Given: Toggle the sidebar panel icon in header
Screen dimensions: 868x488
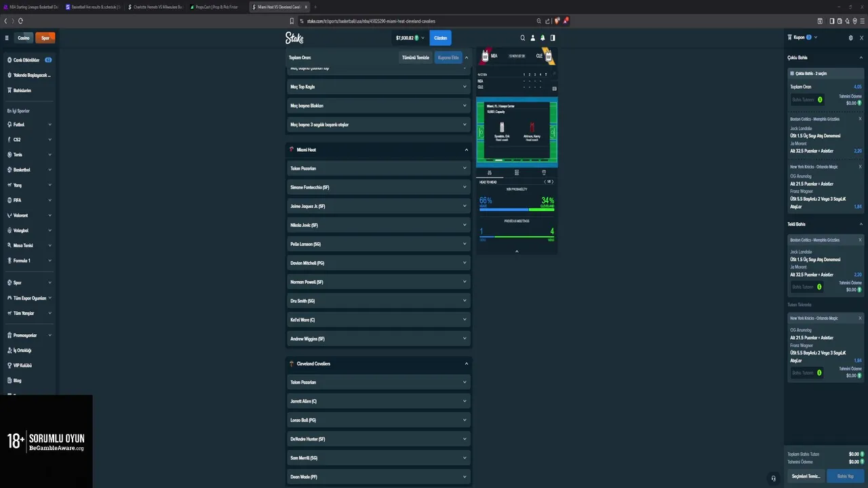Looking at the screenshot, I should point(553,38).
